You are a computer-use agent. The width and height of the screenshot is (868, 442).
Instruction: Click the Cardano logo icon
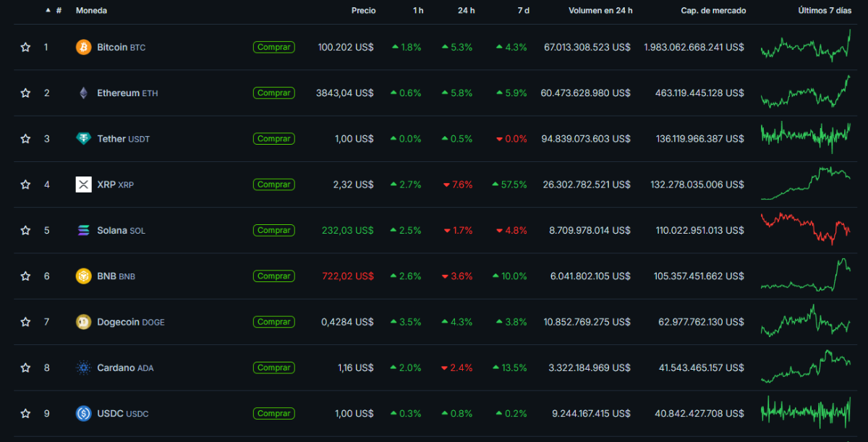click(84, 367)
